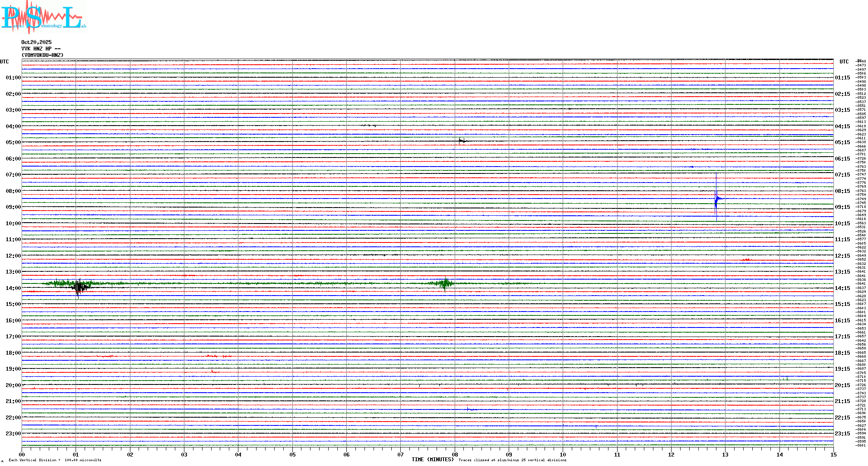
Task: Click the 07:15 label on right axis
Action: [842, 175]
